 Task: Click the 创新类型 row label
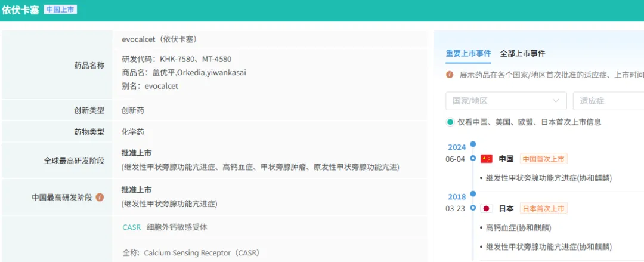pos(89,110)
